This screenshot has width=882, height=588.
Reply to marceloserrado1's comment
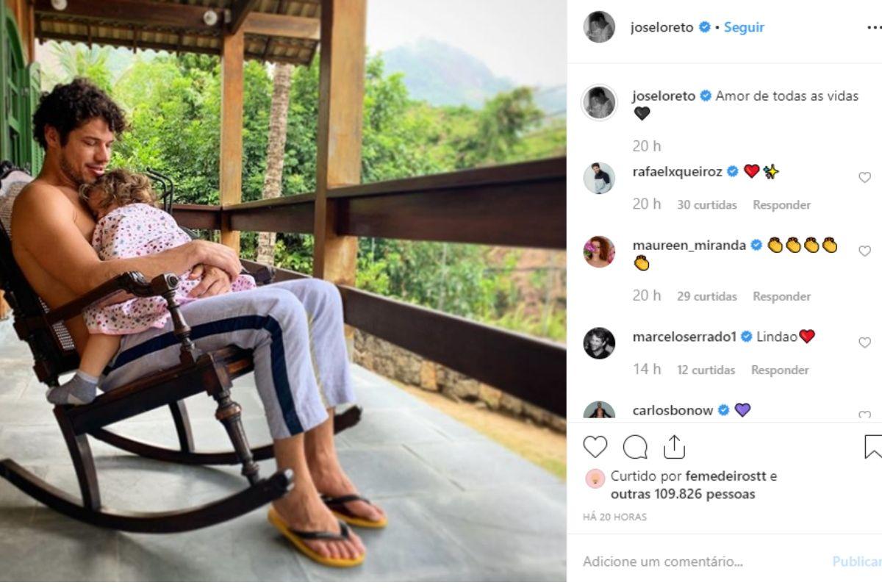pos(780,370)
